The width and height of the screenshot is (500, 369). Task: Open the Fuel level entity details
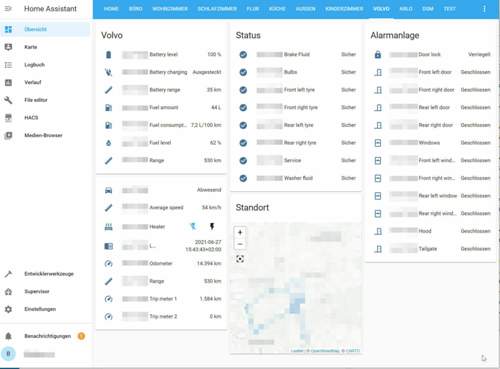click(162, 143)
